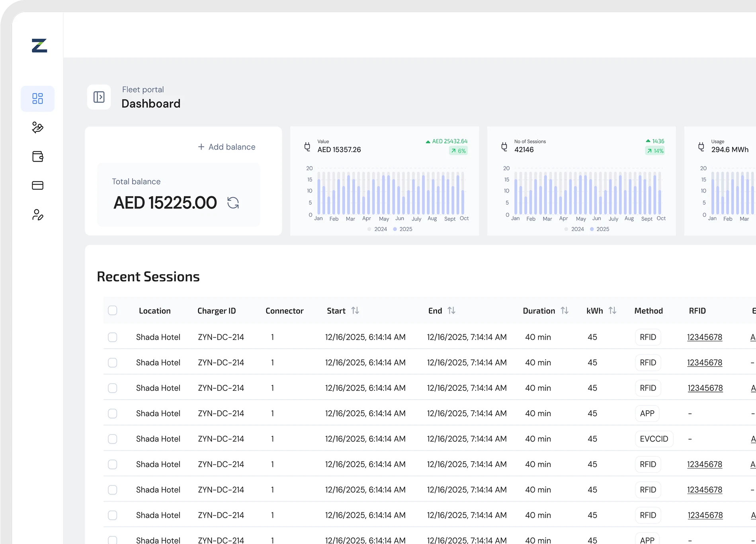The width and height of the screenshot is (756, 544).
Task: Click the Fleet portal breadcrumb text
Action: [143, 90]
